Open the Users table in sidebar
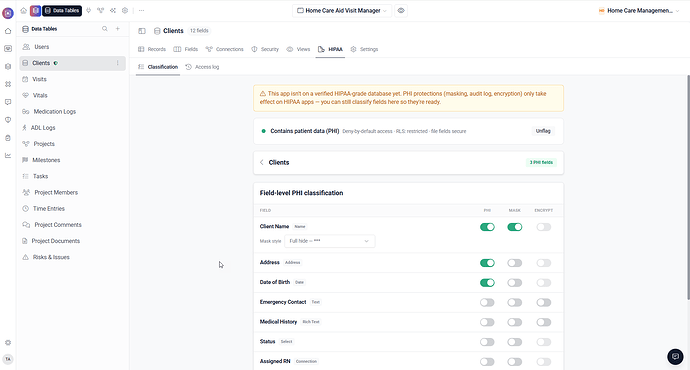The height and width of the screenshot is (370, 690). click(x=73, y=47)
